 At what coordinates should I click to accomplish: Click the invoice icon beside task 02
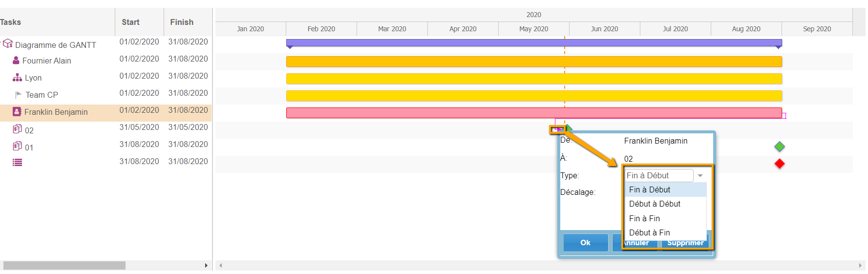pos(17,129)
